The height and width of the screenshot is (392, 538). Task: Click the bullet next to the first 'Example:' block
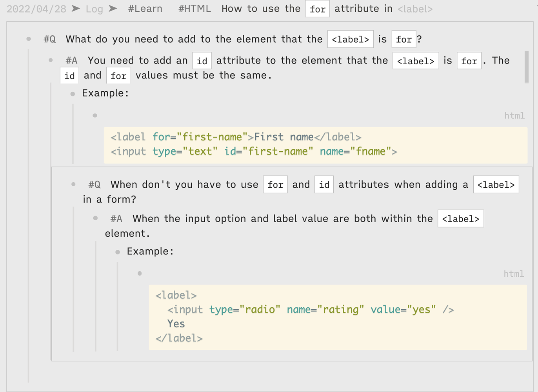pyautogui.click(x=73, y=94)
